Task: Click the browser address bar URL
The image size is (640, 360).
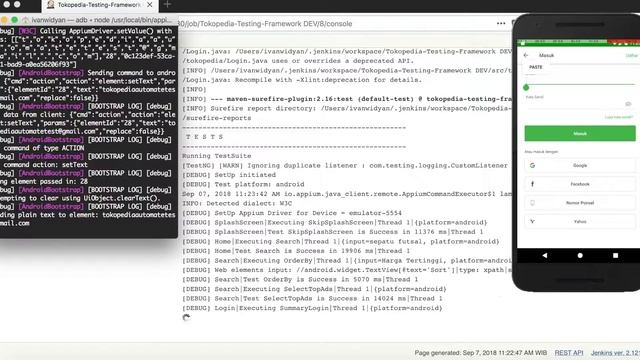Action: 265,24
